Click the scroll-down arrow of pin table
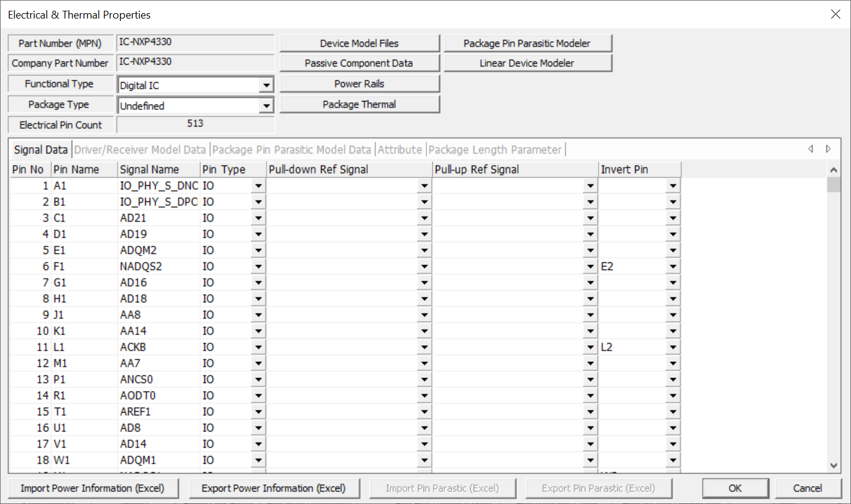Viewport: 851px width, 504px height. tap(834, 466)
